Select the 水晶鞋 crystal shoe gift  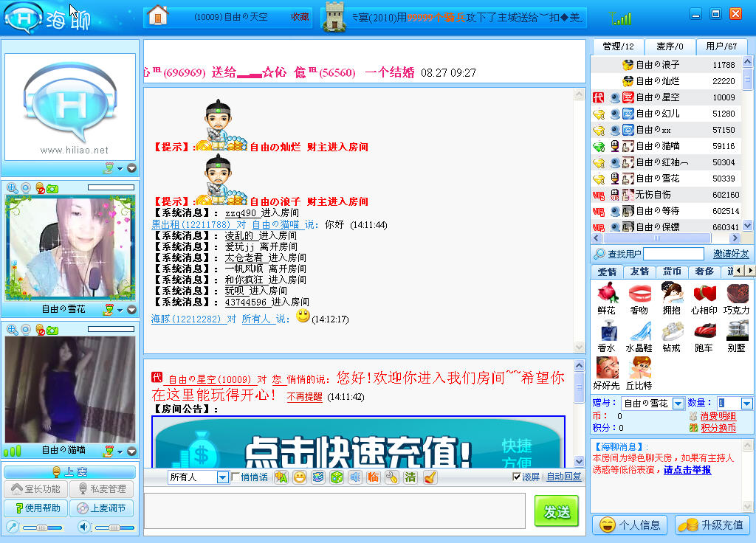[x=639, y=336]
